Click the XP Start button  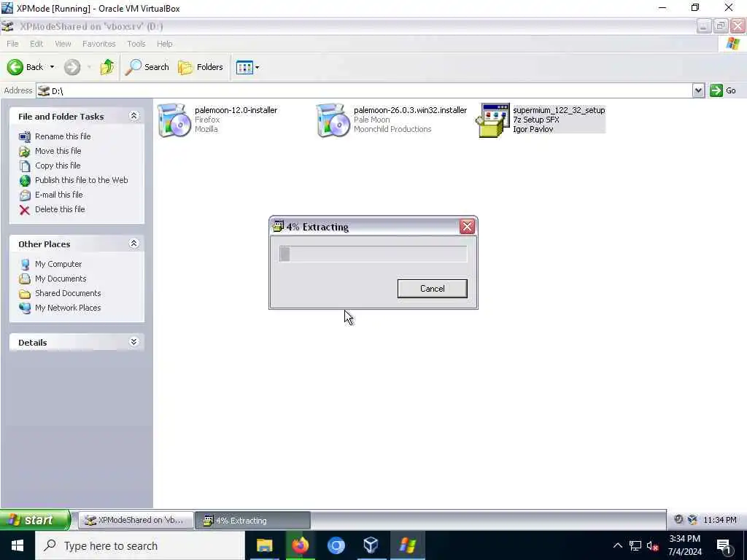pos(35,519)
